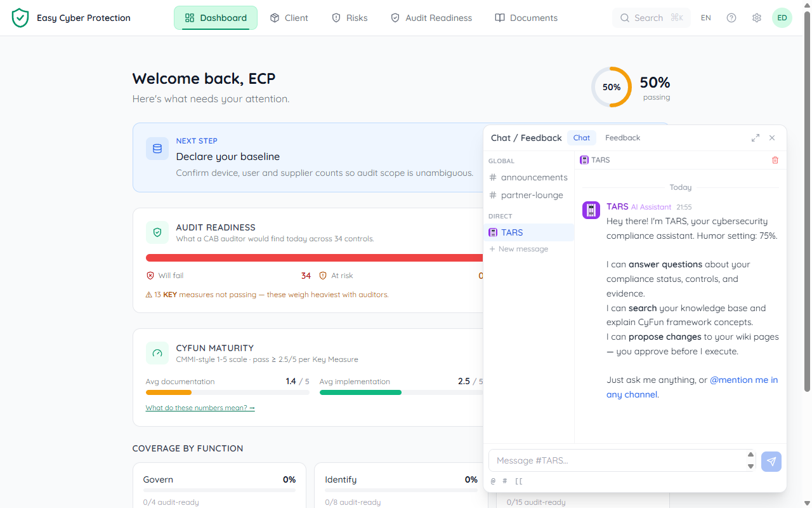Follow the 'What do these numbers mean?' link
Viewport: 812px width, 508px height.
(x=200, y=408)
